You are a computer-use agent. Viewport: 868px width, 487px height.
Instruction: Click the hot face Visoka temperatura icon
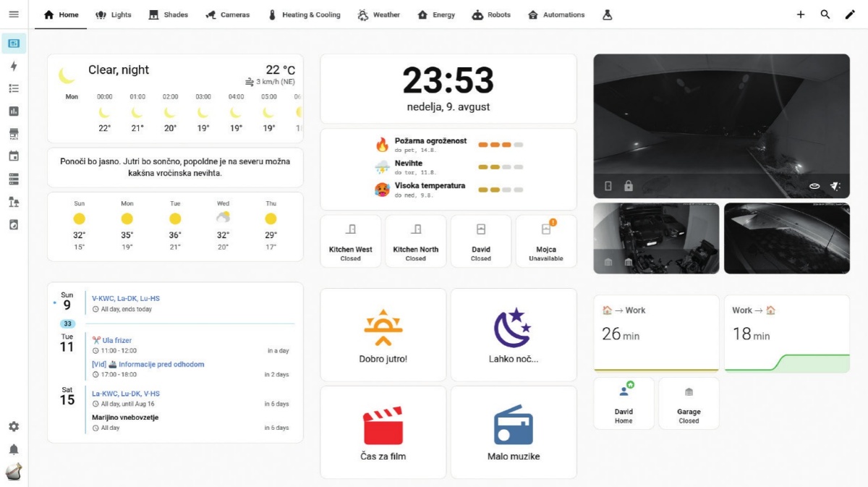[x=382, y=190]
